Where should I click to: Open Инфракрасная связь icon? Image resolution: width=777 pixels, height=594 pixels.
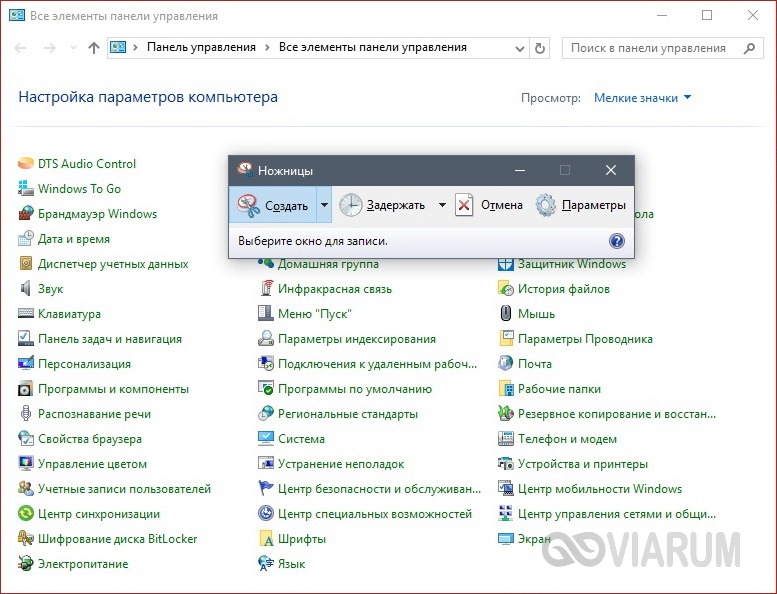click(x=266, y=288)
